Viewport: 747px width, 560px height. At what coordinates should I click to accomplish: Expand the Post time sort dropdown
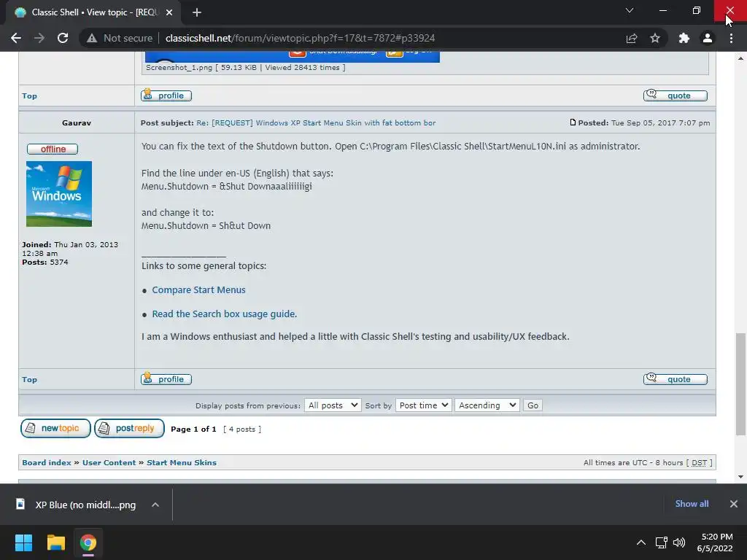(424, 405)
